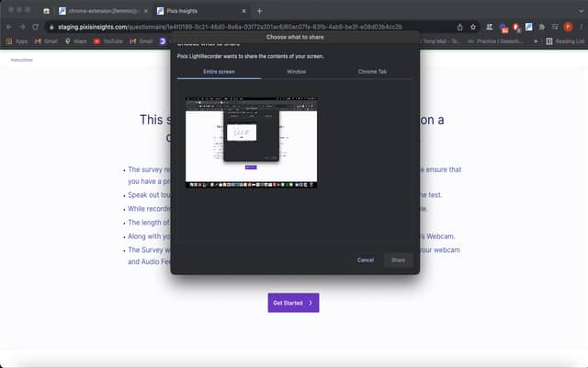Reload the page with refresh icon
The height and width of the screenshot is (368, 588).
pos(35,27)
